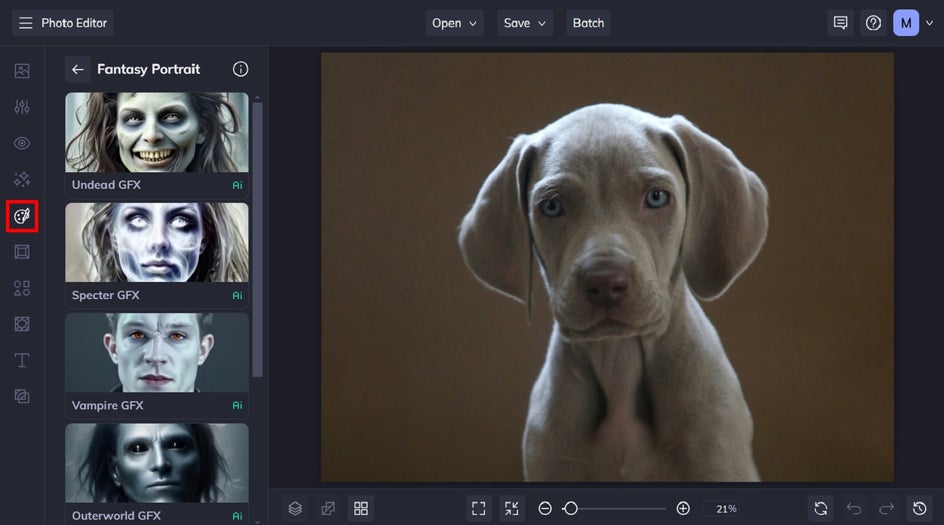Open the Help question mark icon
This screenshot has height=525, width=944.
(873, 23)
